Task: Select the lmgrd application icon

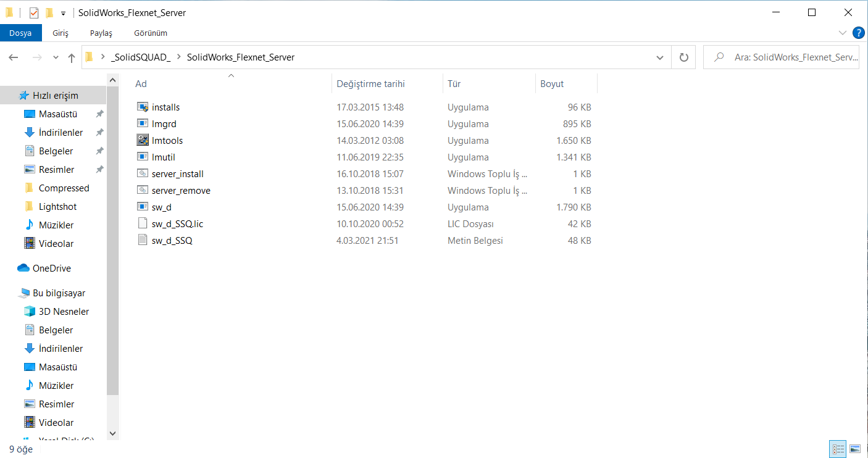Action: [x=143, y=124]
